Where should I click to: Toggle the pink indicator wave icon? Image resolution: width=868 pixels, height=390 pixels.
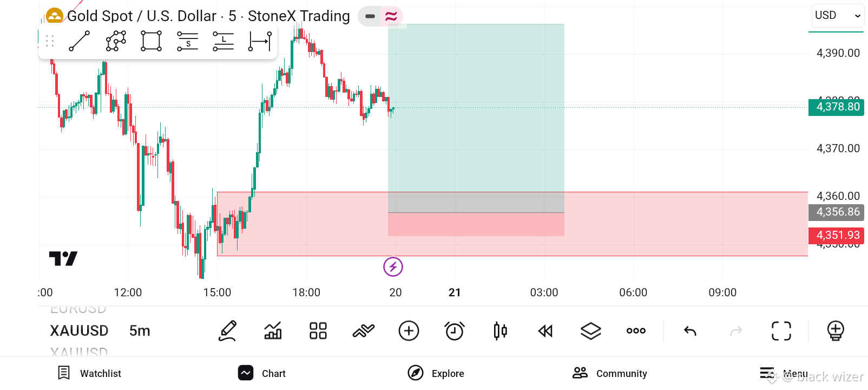coord(391,16)
